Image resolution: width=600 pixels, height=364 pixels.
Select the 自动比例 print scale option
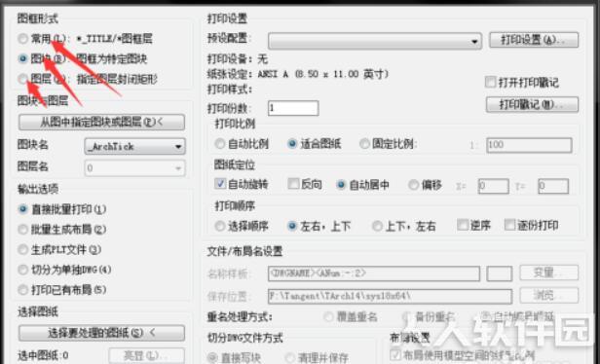[220, 144]
